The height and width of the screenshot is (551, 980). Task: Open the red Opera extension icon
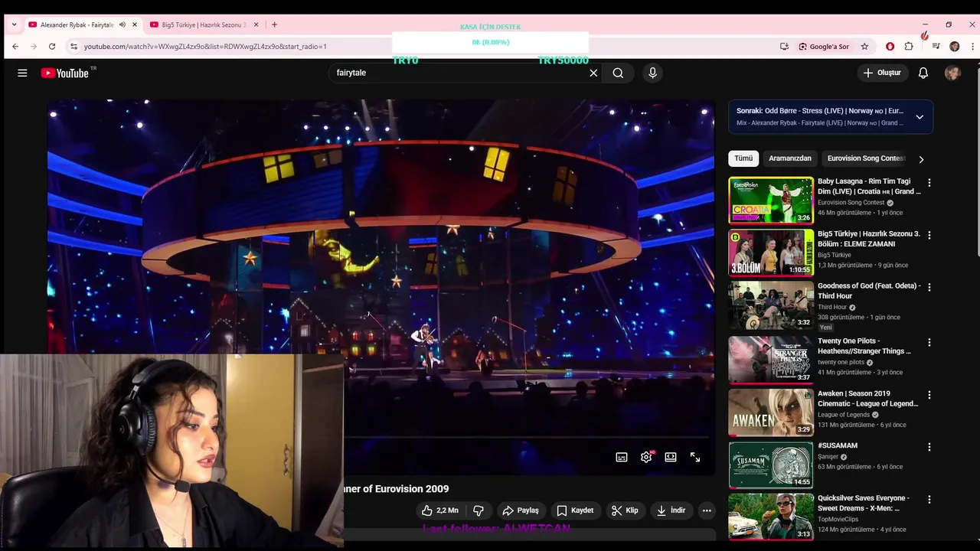tap(890, 47)
